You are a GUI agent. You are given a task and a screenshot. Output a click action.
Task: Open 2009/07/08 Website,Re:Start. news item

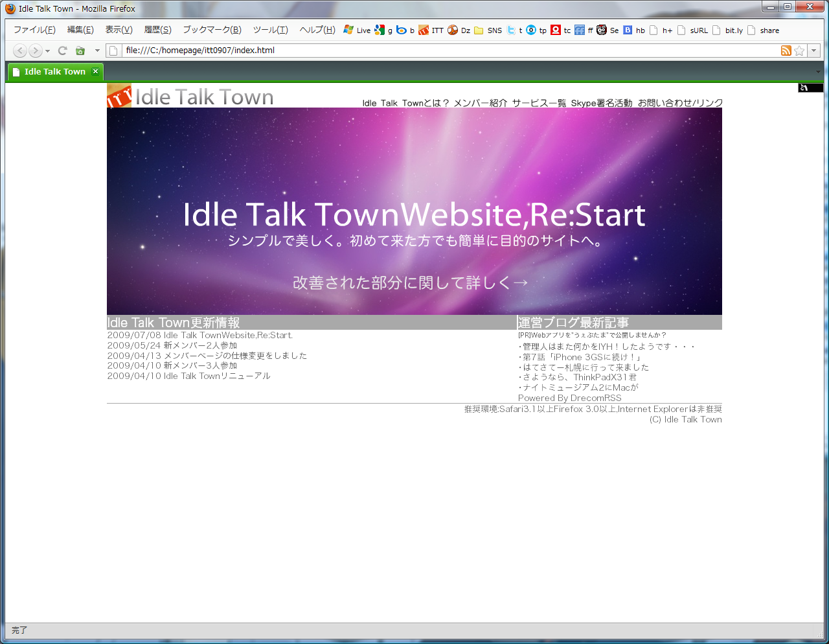click(200, 335)
